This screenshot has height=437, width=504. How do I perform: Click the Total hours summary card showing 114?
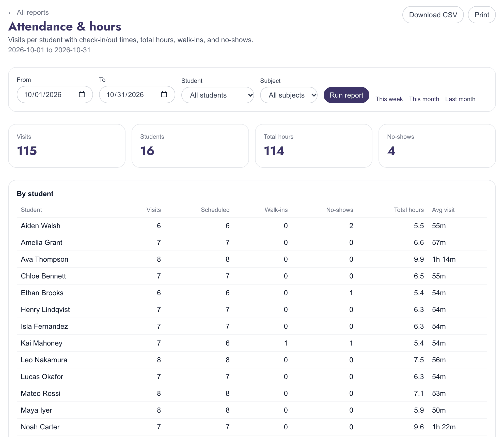point(314,146)
